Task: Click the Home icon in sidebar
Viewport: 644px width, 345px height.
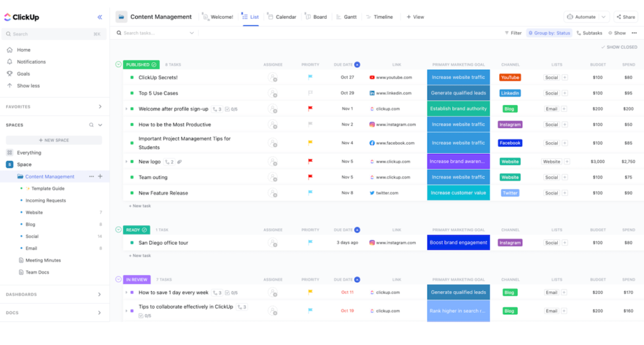Action: point(9,50)
